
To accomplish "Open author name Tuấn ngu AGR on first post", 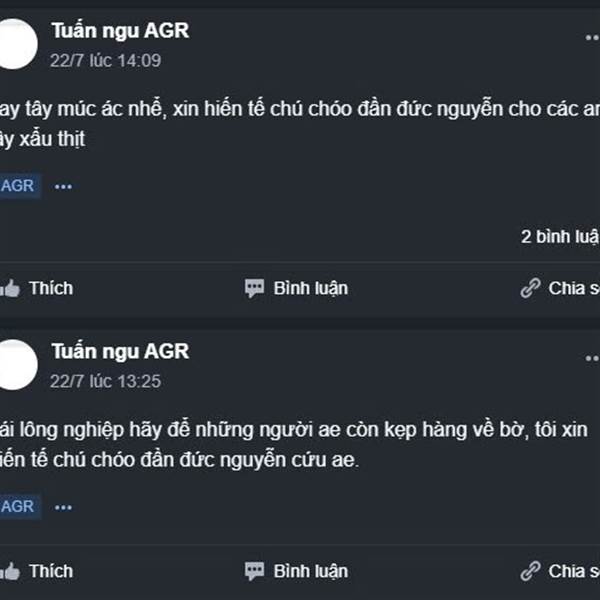I will pyautogui.click(x=120, y=31).
